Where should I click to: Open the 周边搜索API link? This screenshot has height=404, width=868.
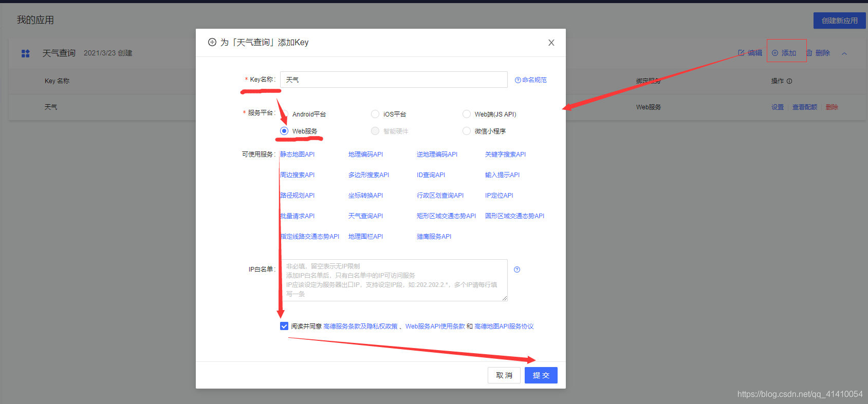click(x=298, y=175)
